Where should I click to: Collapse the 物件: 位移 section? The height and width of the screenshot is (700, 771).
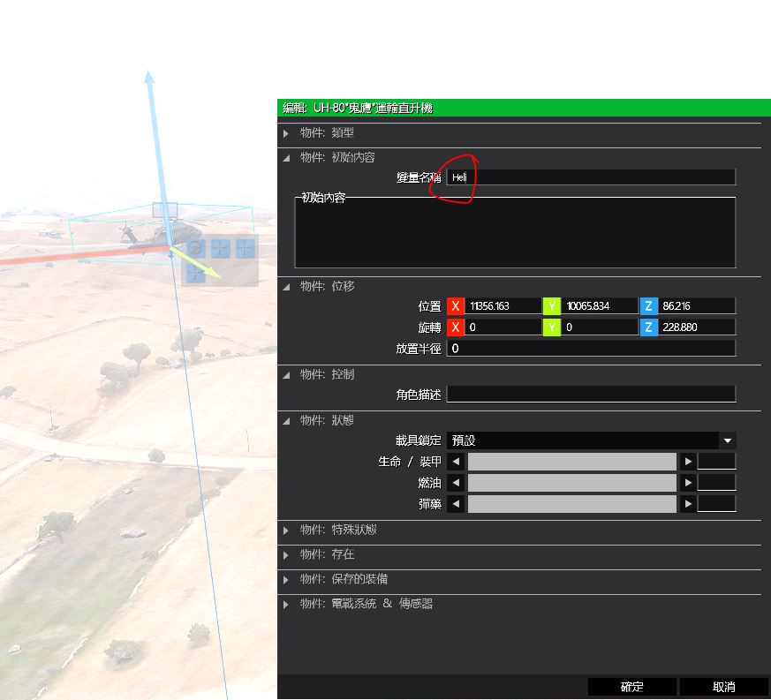285,287
